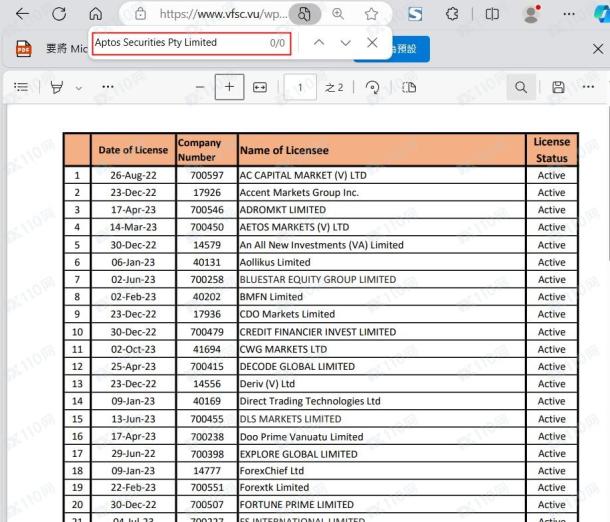
Task: Click the PDF page number field
Action: [x=300, y=87]
